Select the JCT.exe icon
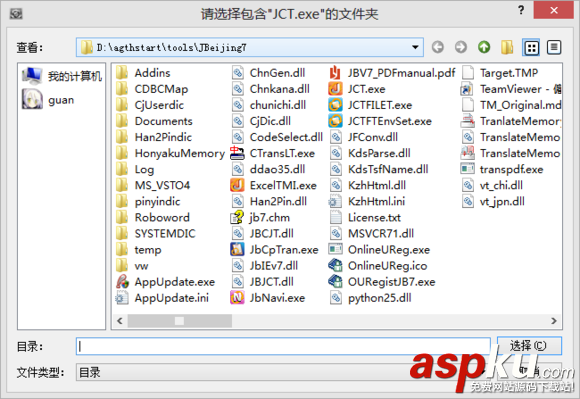The height and width of the screenshot is (399, 580). [x=335, y=89]
